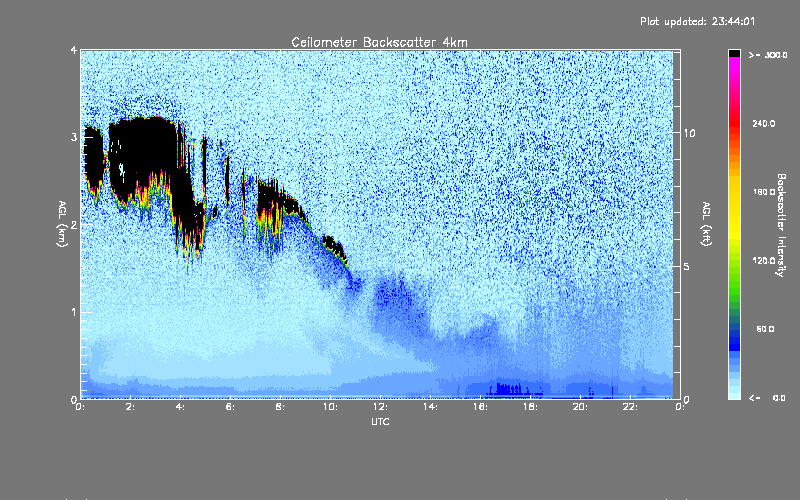Viewport: 800px width, 500px height.
Task: Click the black top of the colorbar
Action: (x=734, y=53)
